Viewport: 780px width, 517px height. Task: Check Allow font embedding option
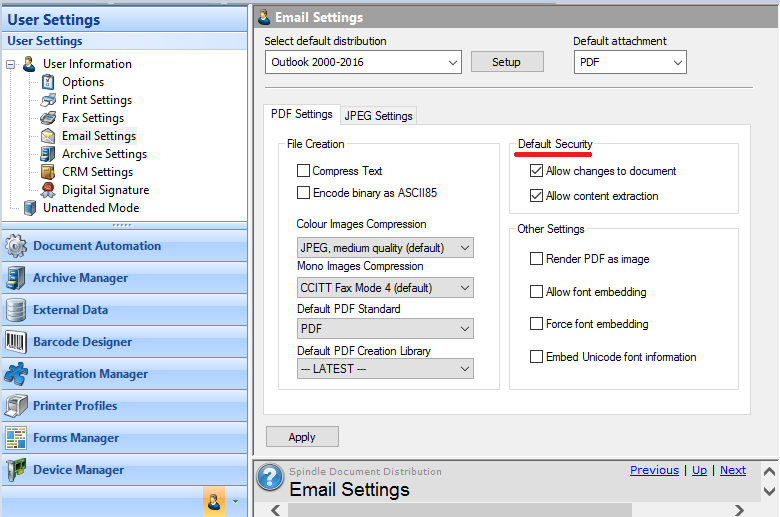point(536,292)
